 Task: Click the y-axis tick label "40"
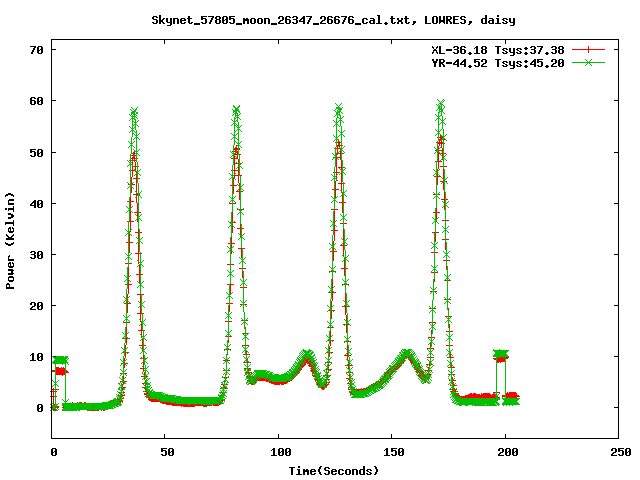[x=36, y=204]
